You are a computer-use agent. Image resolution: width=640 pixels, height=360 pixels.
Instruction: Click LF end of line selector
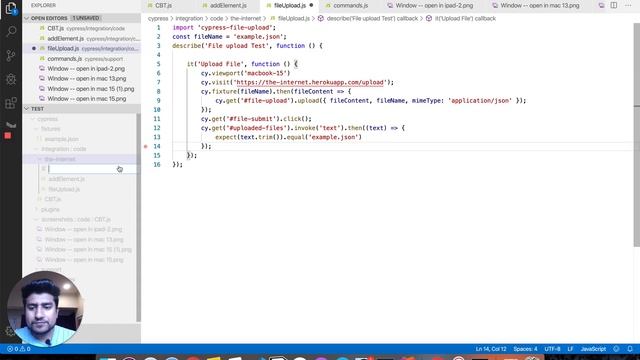tap(570, 349)
